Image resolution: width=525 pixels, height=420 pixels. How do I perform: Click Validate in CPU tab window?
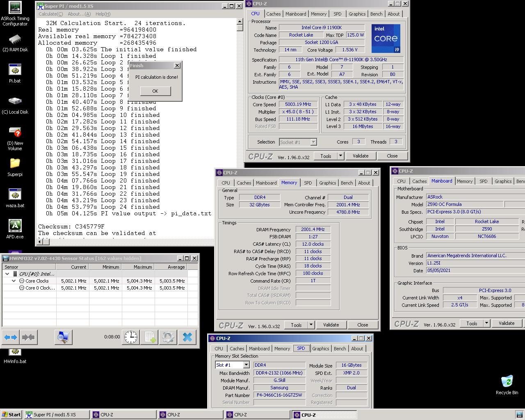[x=361, y=156]
